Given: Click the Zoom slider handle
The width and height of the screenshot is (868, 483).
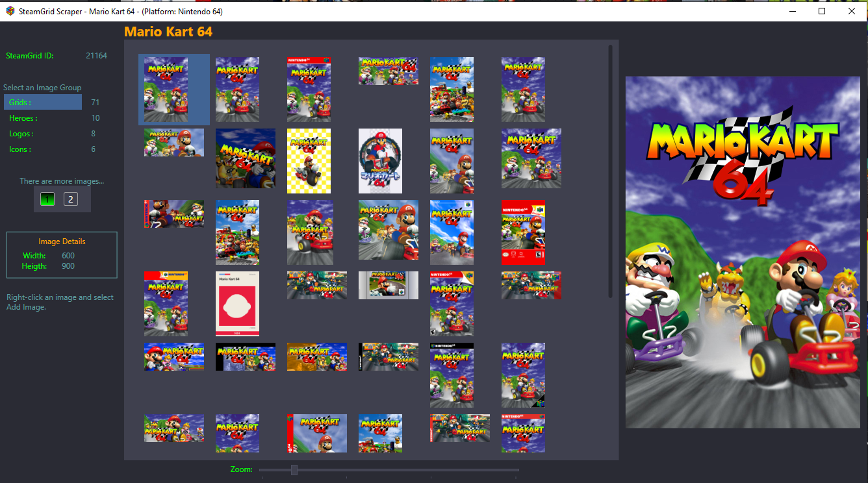Looking at the screenshot, I should tap(294, 469).
